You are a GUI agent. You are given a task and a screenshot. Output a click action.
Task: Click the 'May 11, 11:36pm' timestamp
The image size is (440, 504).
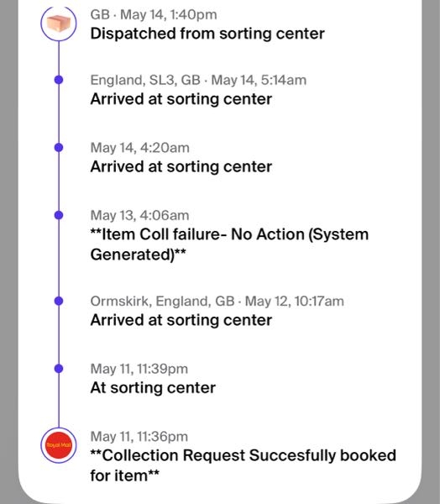139,437
